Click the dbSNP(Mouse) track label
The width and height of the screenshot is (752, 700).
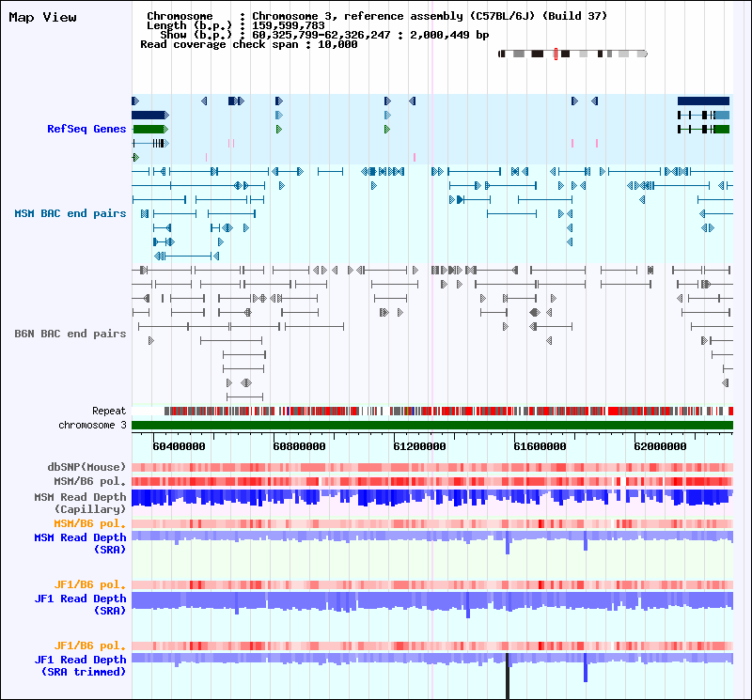(x=86, y=467)
